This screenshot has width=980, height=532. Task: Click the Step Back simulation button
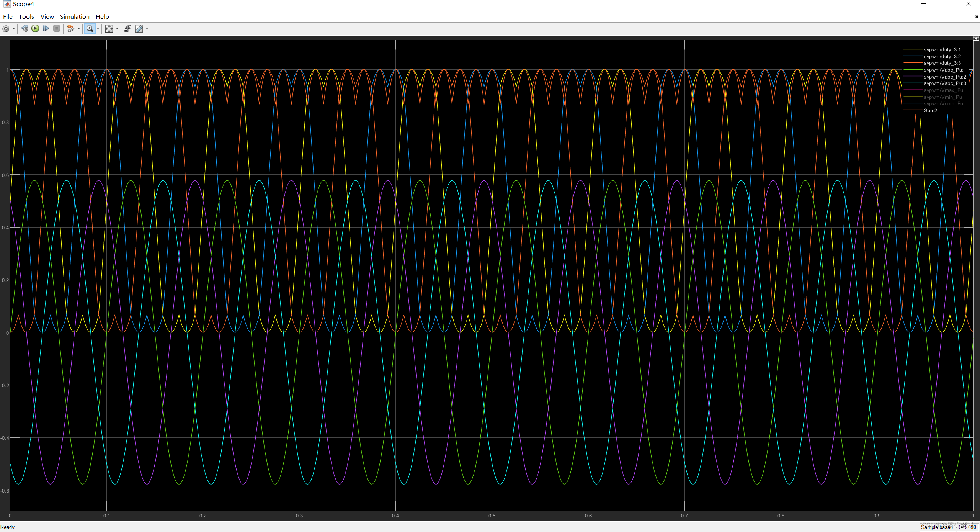coord(24,29)
